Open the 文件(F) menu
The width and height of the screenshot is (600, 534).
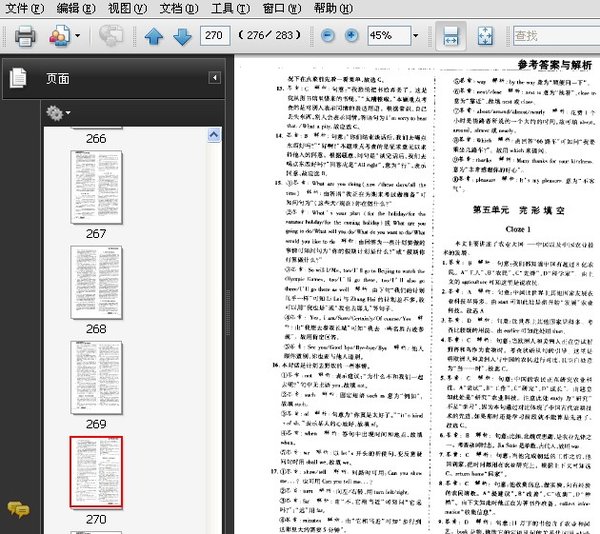[x=25, y=8]
